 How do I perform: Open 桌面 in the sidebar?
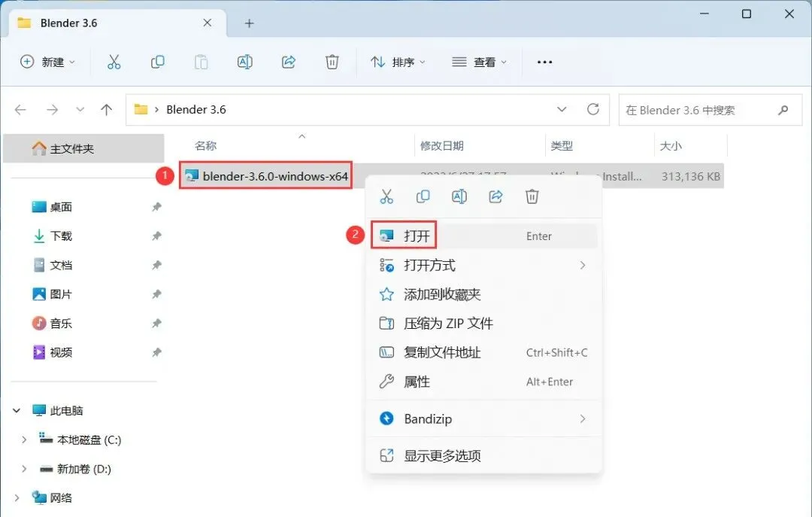61,207
